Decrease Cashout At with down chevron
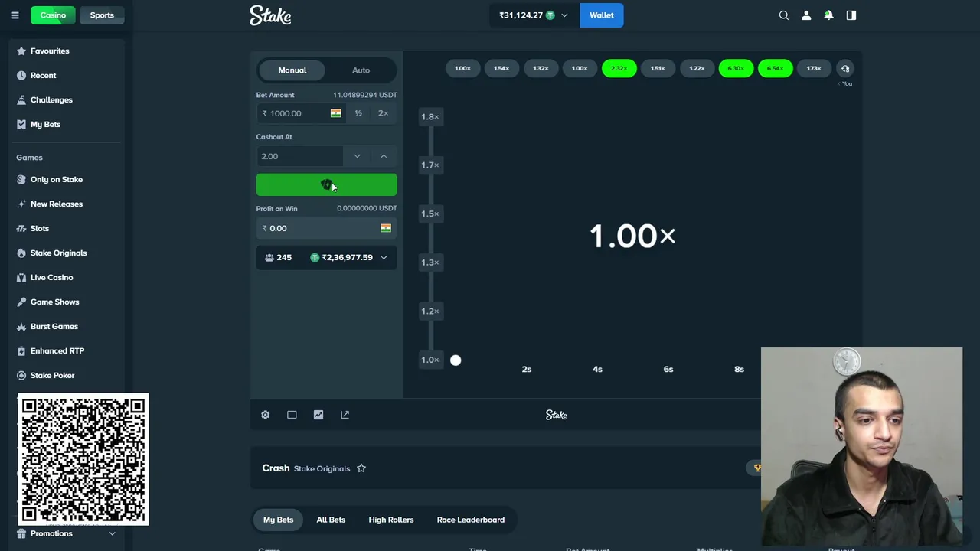Viewport: 980px width, 551px height. [357, 156]
